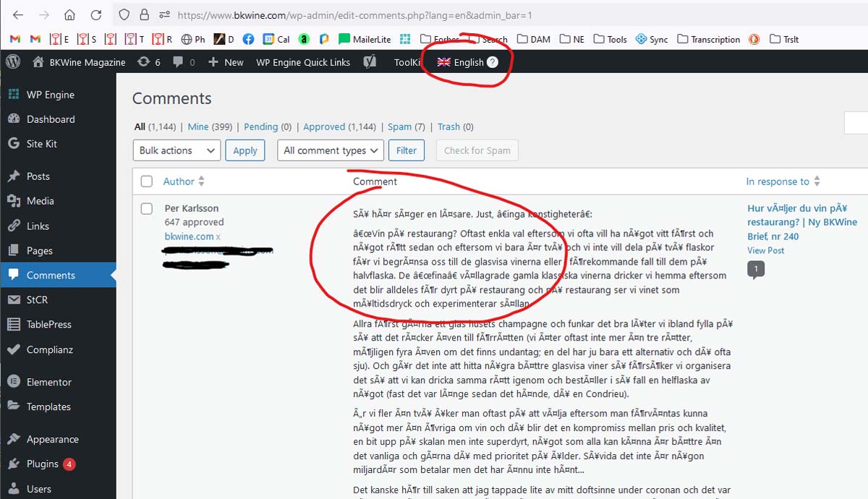Open the green grid bookmark after MailerLite
This screenshot has width=868, height=499.
pyautogui.click(x=405, y=39)
